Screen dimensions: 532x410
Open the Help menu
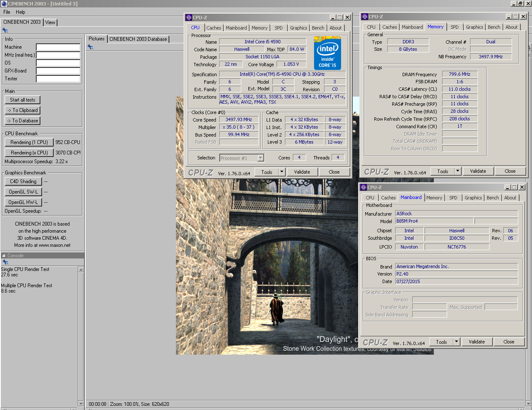[x=20, y=12]
